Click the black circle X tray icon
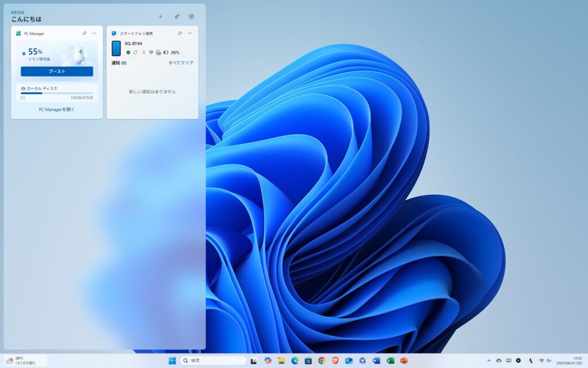This screenshot has height=368, width=588. point(519,361)
